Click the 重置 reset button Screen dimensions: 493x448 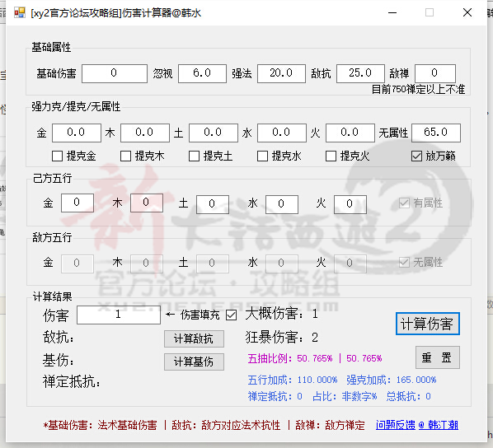click(x=438, y=357)
